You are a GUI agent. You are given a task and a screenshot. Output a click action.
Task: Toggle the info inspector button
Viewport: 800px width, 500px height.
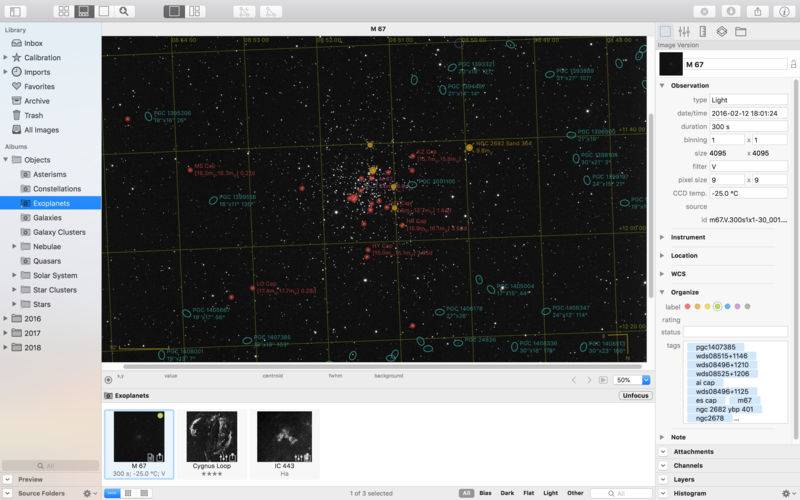pos(784,11)
